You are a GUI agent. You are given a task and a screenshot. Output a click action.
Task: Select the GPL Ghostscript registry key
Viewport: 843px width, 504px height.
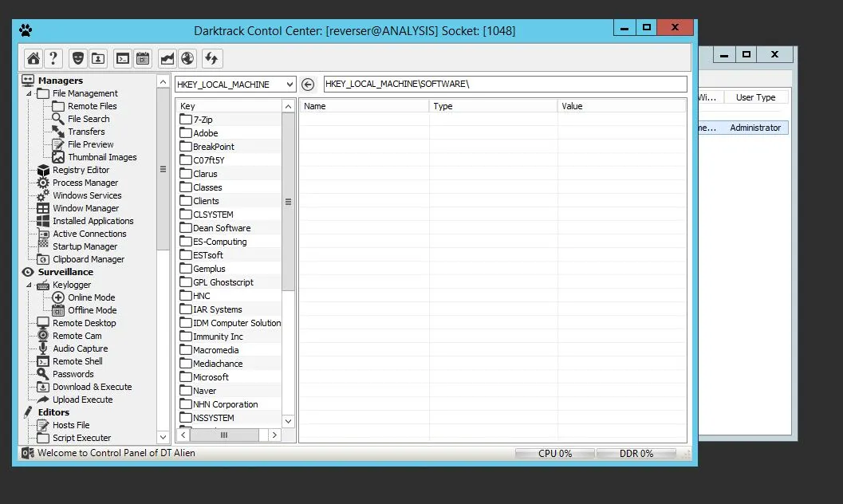click(x=223, y=282)
